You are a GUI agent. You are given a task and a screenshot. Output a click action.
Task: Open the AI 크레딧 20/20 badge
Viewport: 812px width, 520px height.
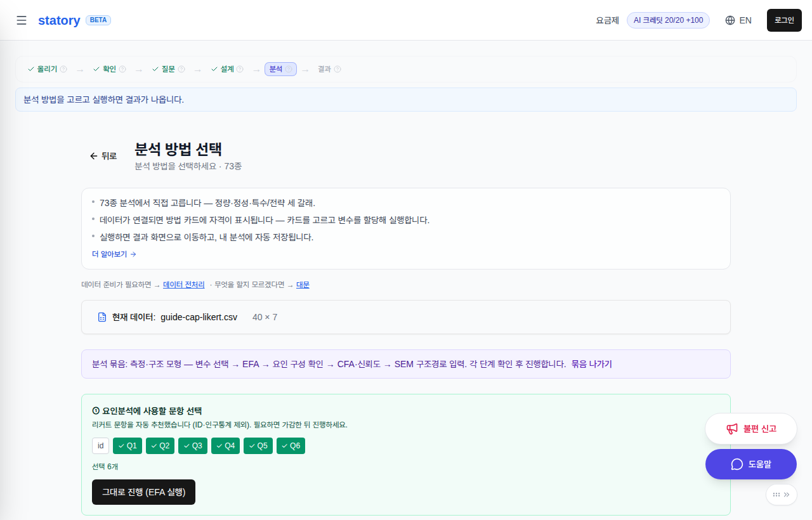tap(668, 20)
